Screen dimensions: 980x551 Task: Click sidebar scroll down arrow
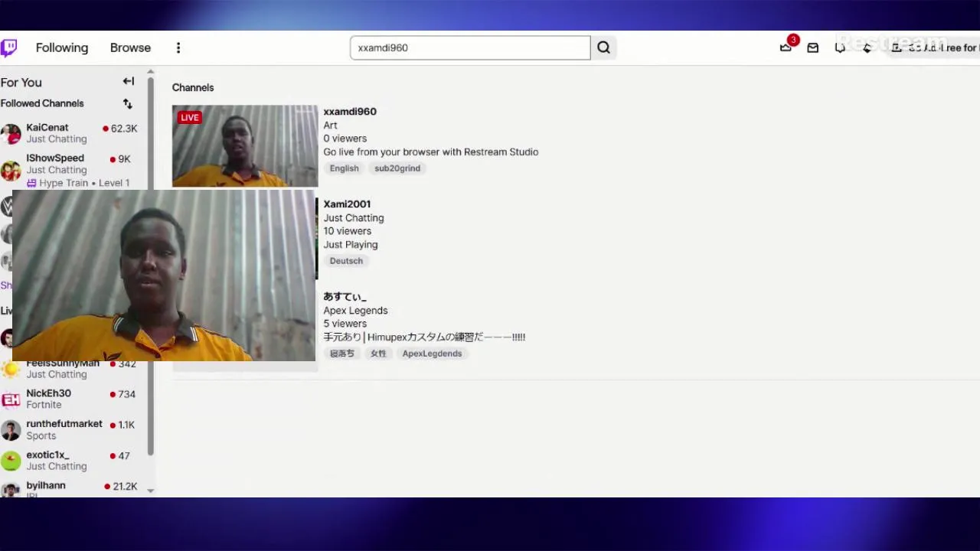click(151, 491)
